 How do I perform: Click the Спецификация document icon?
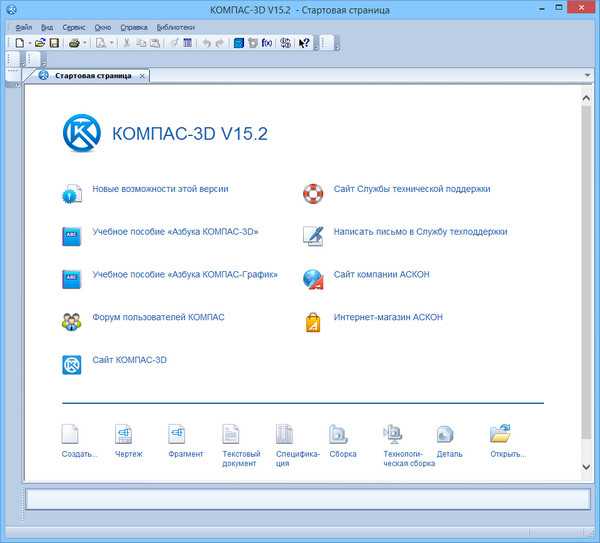point(285,434)
